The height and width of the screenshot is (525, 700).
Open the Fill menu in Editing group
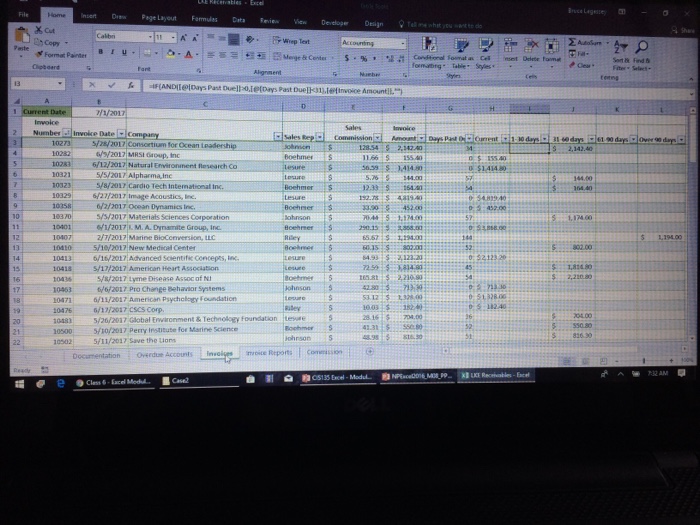pyautogui.click(x=579, y=54)
